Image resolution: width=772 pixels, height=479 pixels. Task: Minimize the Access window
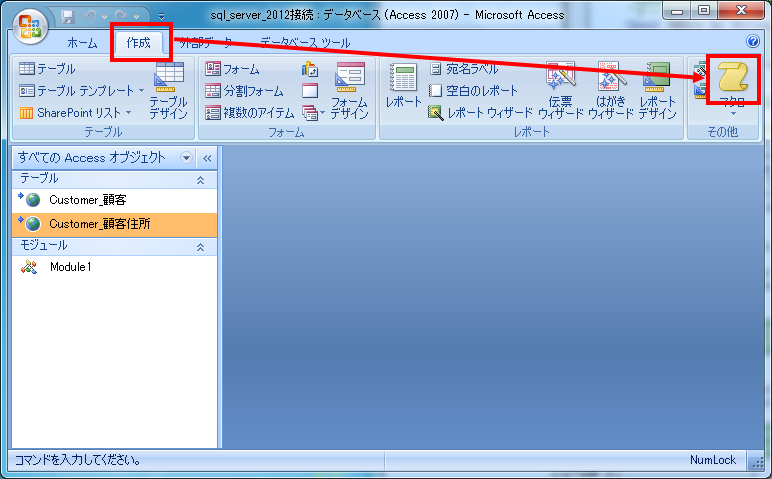tap(677, 11)
